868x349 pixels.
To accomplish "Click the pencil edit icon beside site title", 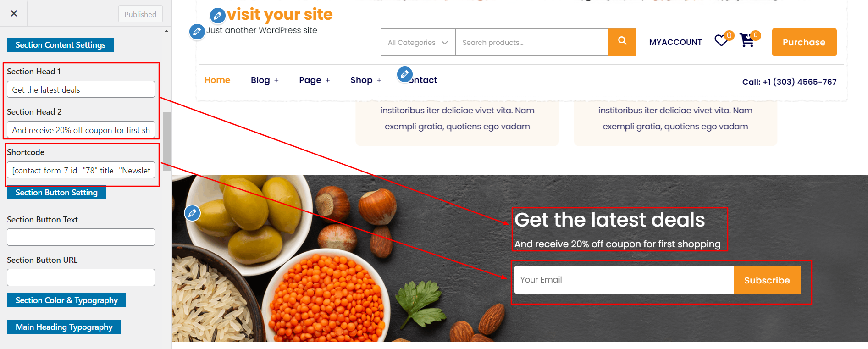I will (x=218, y=16).
